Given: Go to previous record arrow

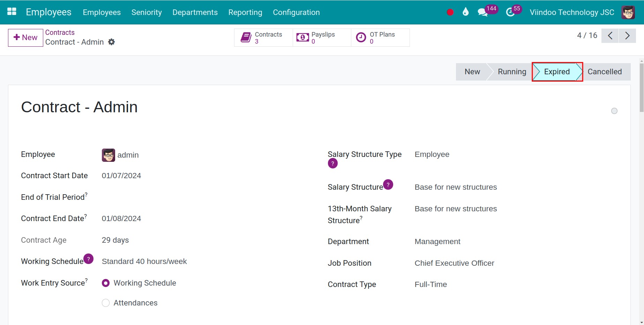Looking at the screenshot, I should click(610, 36).
